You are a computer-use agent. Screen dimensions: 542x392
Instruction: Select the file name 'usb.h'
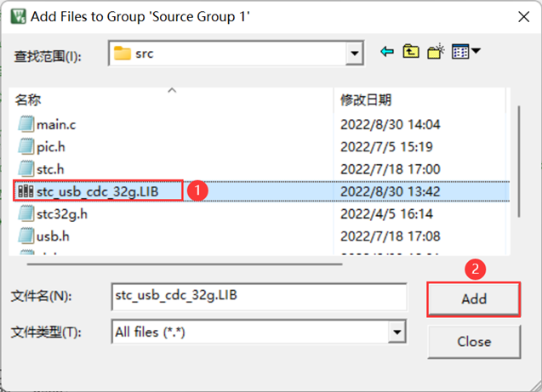pyautogui.click(x=53, y=236)
